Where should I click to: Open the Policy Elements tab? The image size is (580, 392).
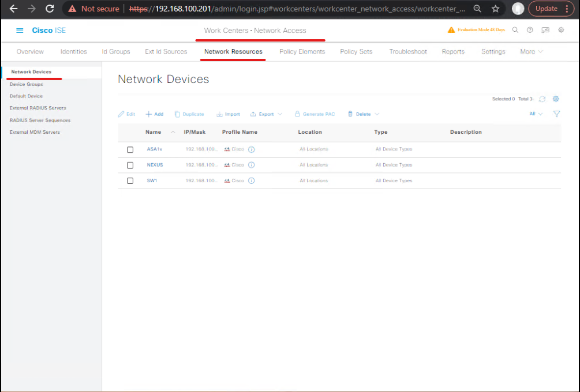pos(302,52)
